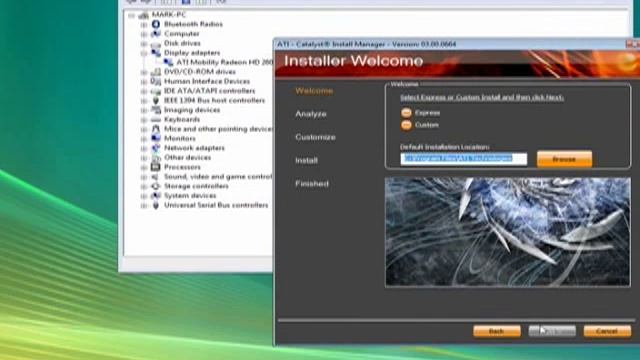Go to the Finished installer step

[x=312, y=184]
